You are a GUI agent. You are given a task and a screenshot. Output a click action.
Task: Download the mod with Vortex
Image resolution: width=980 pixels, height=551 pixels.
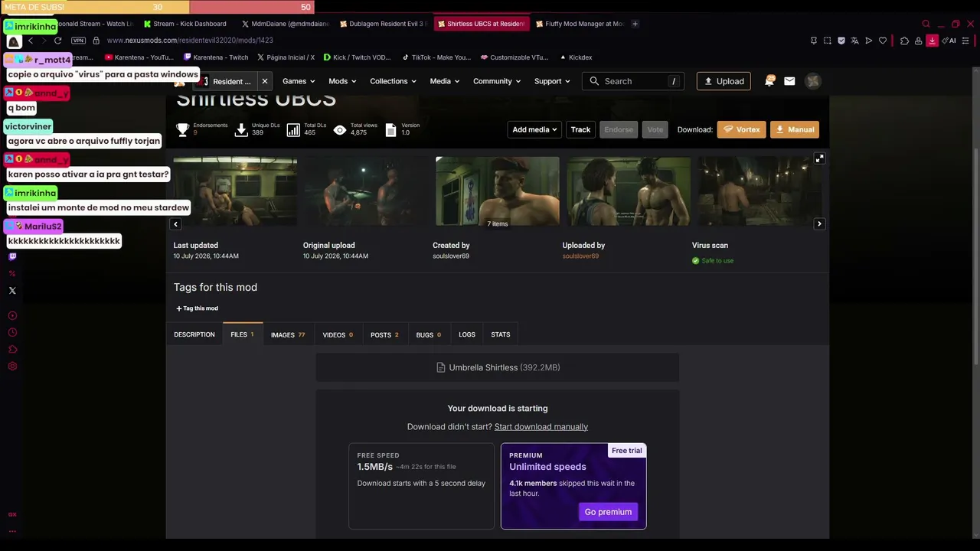point(741,130)
